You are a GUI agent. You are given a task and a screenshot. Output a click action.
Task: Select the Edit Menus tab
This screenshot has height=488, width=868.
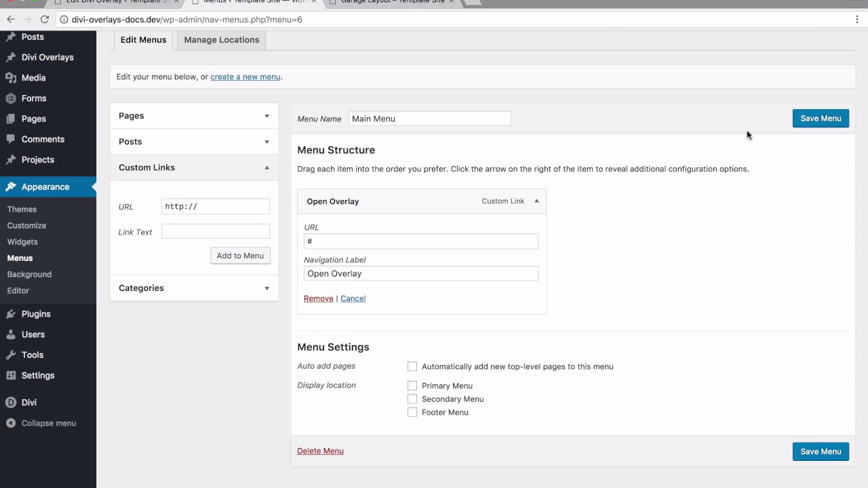point(143,40)
